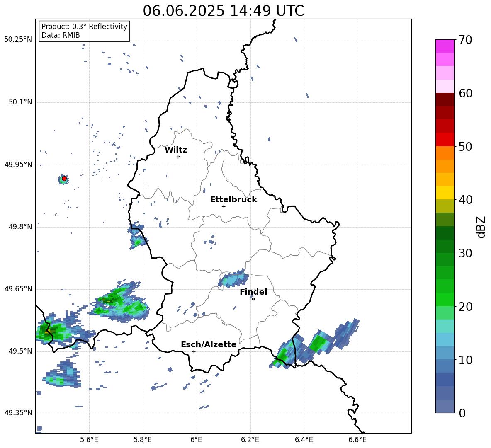Click the Wiltz cross marker
This screenshot has height=448, width=491.
tap(178, 157)
